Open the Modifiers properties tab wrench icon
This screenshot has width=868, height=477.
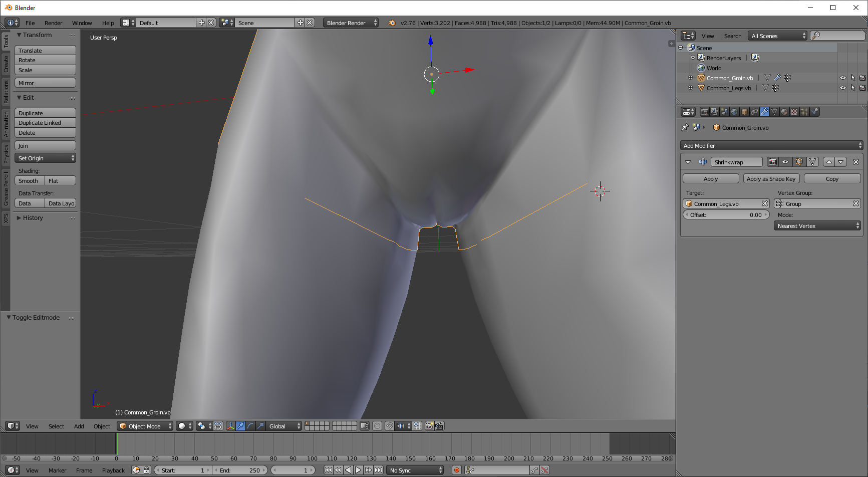[x=764, y=112]
